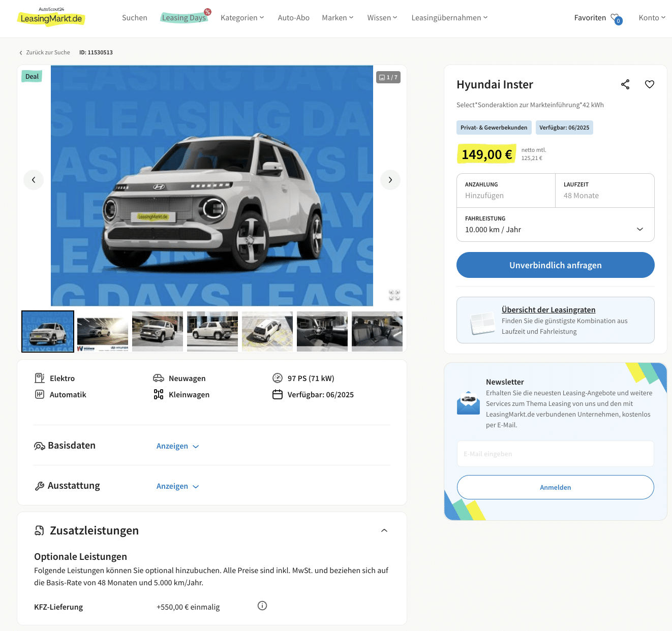Click the Neuwagen car icon
672x631 pixels.
click(159, 378)
